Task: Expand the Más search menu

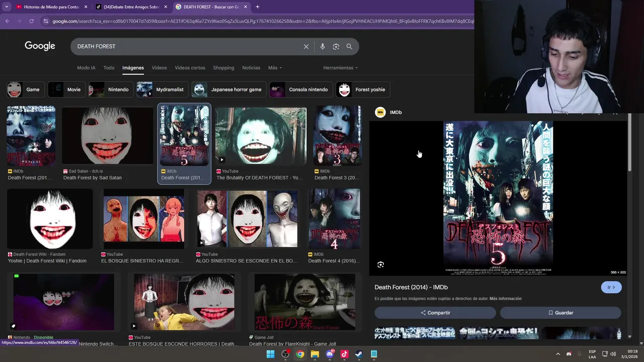Action: click(x=275, y=68)
